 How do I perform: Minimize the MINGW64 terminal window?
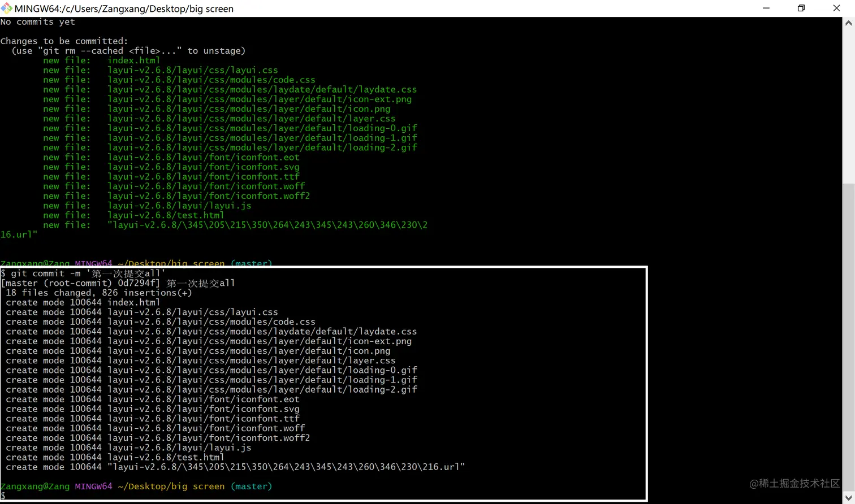(766, 8)
